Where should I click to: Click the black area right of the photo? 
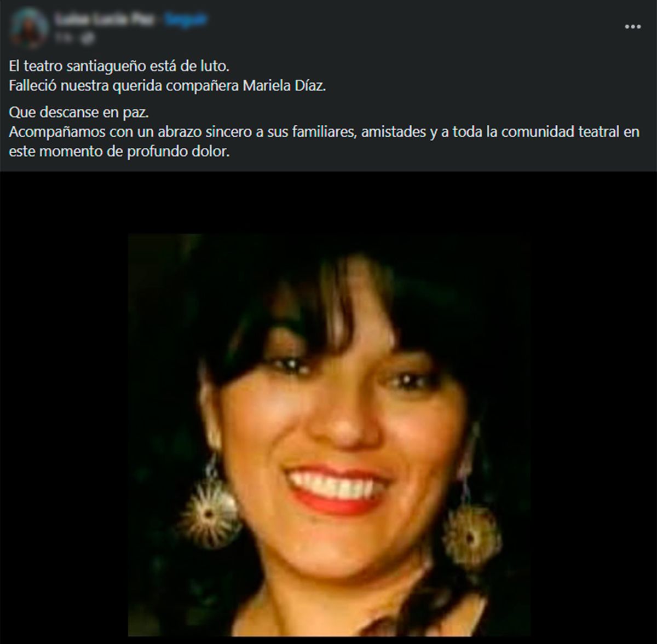point(593,408)
